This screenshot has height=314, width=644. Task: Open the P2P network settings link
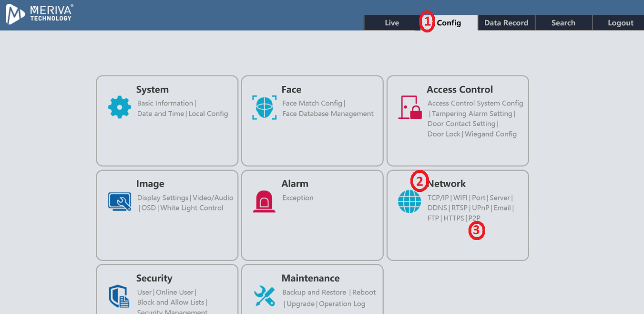474,218
